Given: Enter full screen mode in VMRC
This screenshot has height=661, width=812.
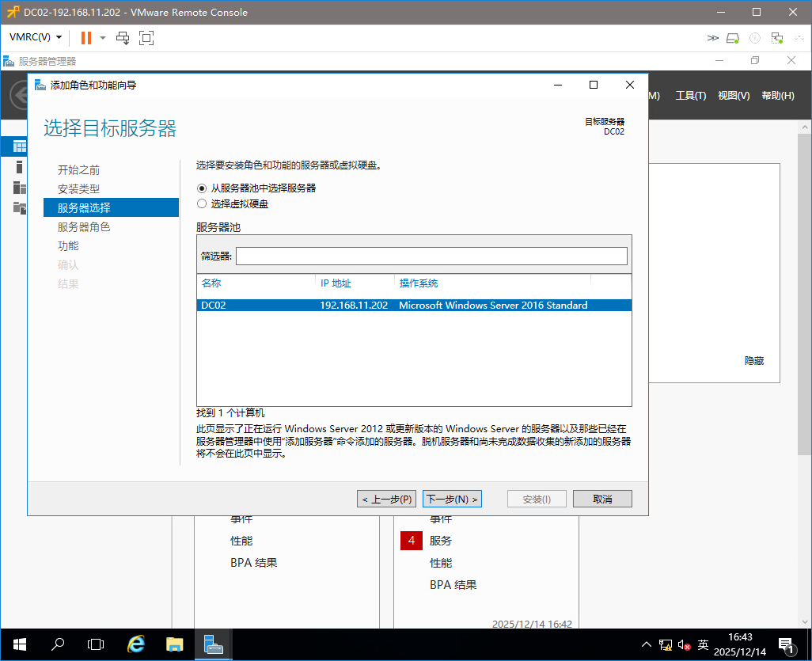Looking at the screenshot, I should [146, 38].
